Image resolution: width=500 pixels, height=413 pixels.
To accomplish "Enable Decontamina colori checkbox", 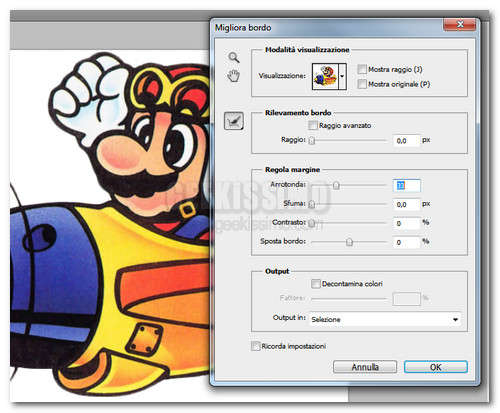I will (315, 284).
